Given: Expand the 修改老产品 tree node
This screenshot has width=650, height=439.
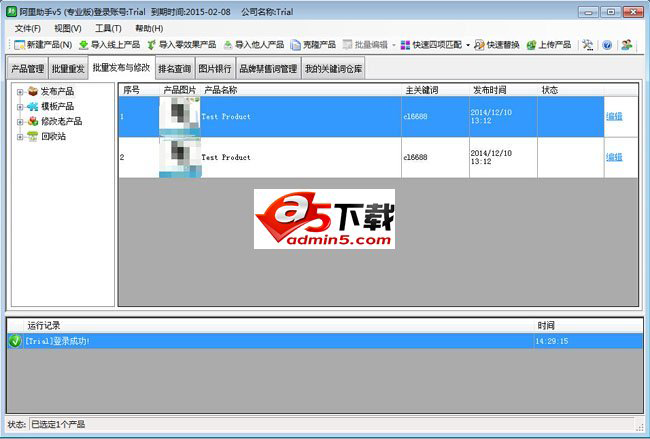Looking at the screenshot, I should point(19,122).
